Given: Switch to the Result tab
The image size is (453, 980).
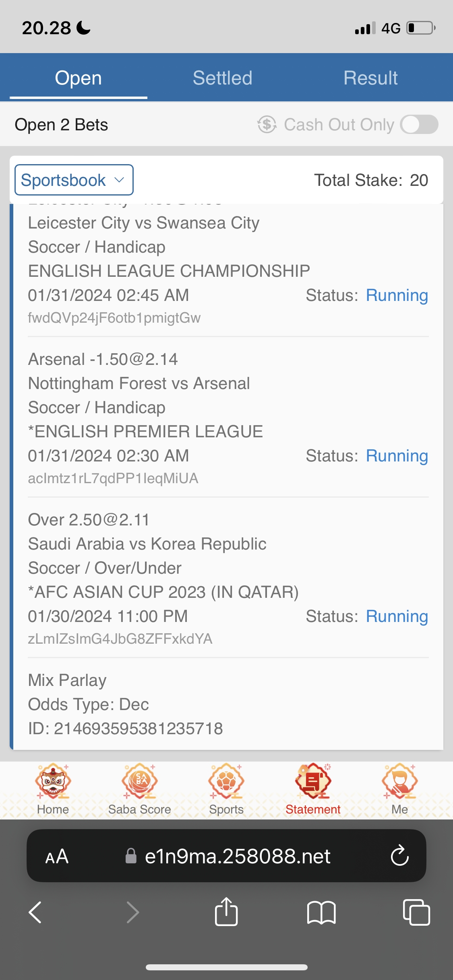Looking at the screenshot, I should click(370, 78).
